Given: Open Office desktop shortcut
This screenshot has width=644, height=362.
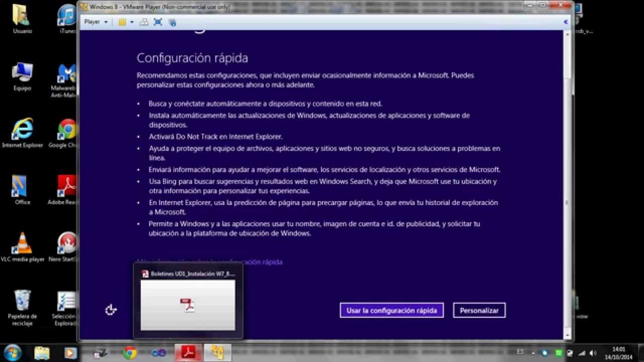Looking at the screenshot, I should pos(22,190).
